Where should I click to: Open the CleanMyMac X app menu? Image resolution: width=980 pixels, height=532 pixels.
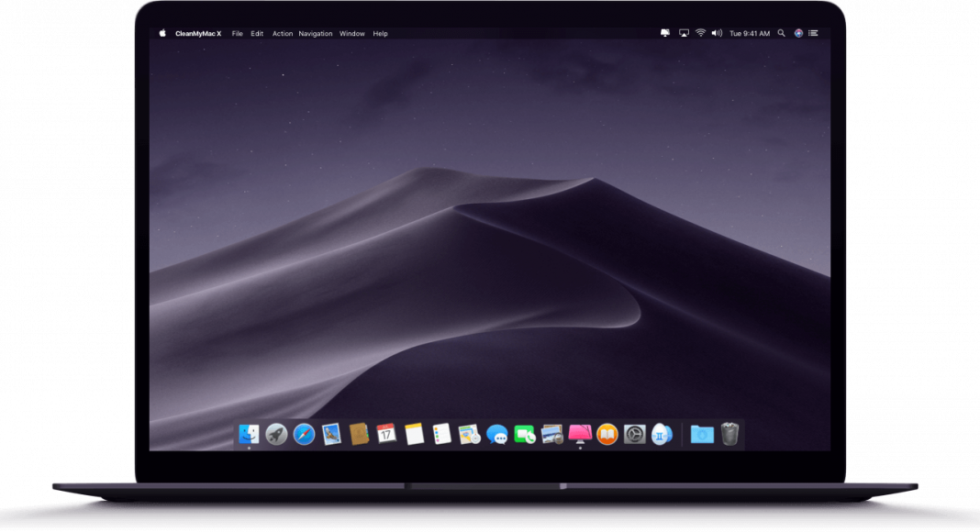point(198,34)
